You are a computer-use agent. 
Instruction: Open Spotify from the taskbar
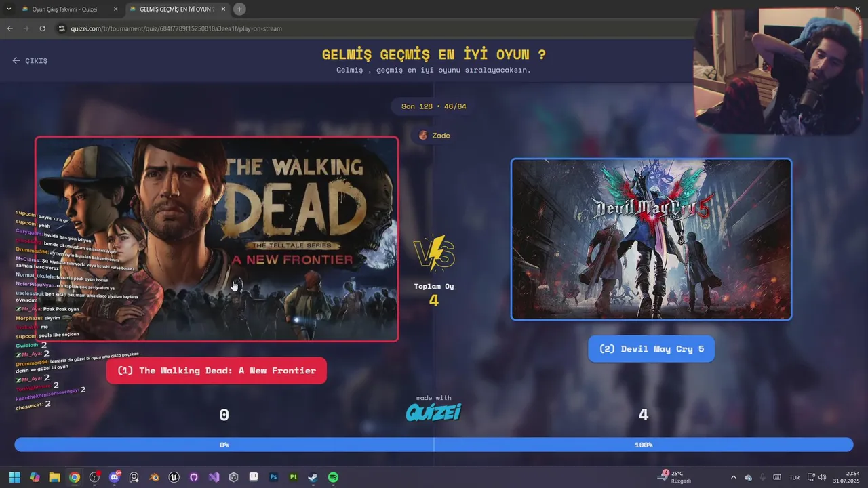coord(334,477)
